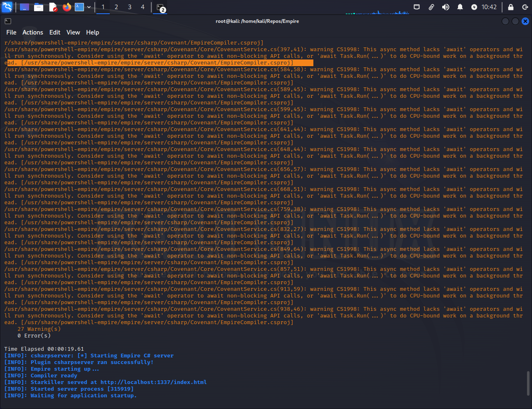
Task: Click the log out panel icon
Action: tap(525, 7)
